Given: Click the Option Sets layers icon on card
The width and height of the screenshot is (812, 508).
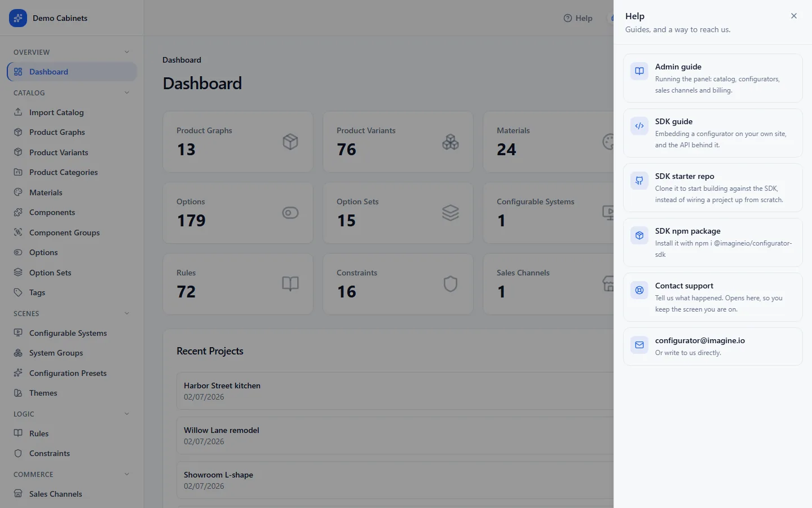Looking at the screenshot, I should click(x=451, y=213).
